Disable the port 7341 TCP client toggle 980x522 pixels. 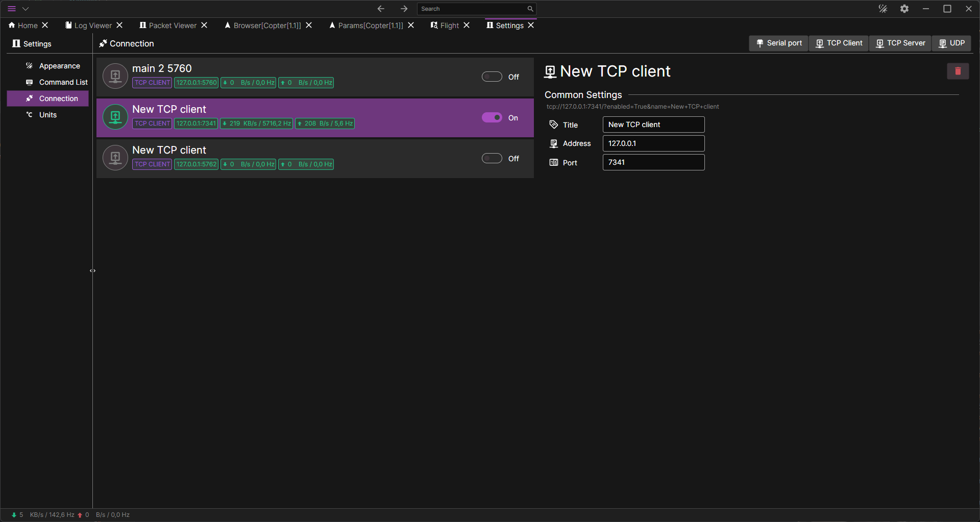tap(492, 118)
